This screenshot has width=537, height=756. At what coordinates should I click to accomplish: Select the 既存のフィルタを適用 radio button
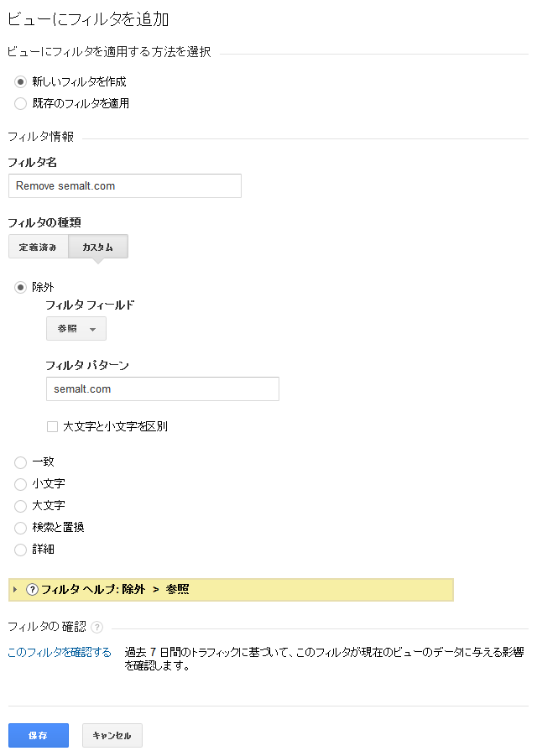21,104
